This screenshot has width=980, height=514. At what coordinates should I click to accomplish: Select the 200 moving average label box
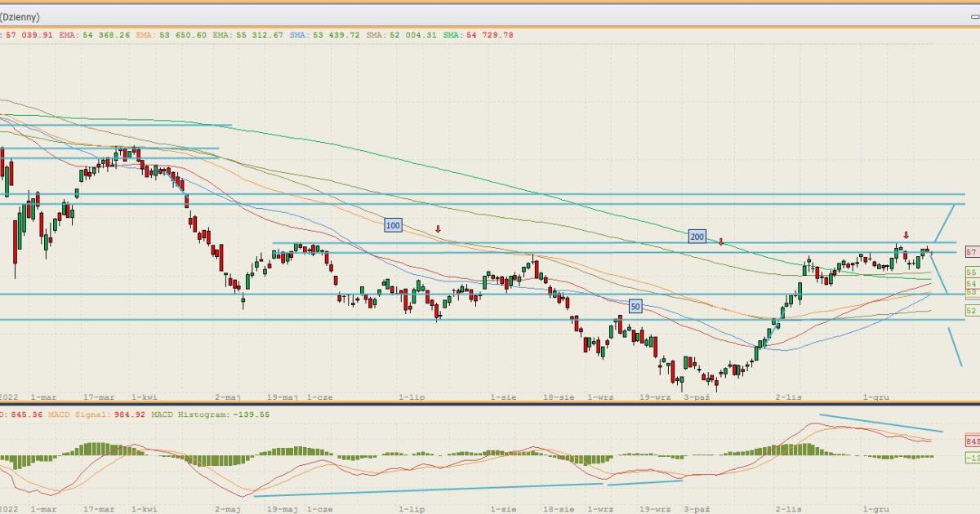click(x=697, y=237)
